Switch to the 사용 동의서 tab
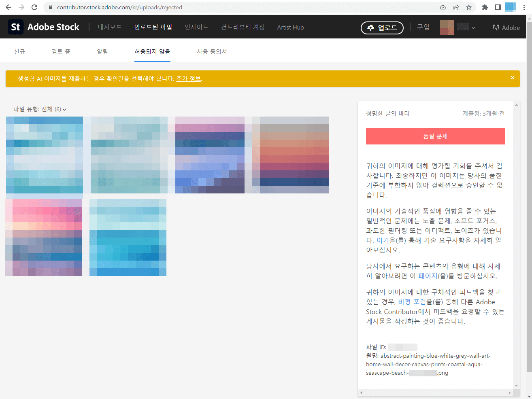Screen dimensions: 532x399 tap(212, 51)
